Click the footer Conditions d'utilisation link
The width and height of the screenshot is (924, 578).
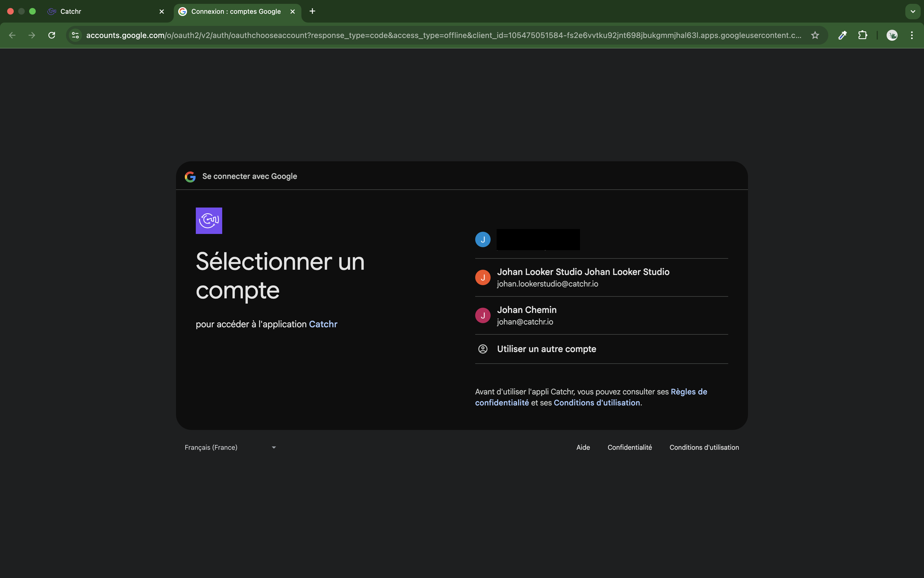coord(704,447)
